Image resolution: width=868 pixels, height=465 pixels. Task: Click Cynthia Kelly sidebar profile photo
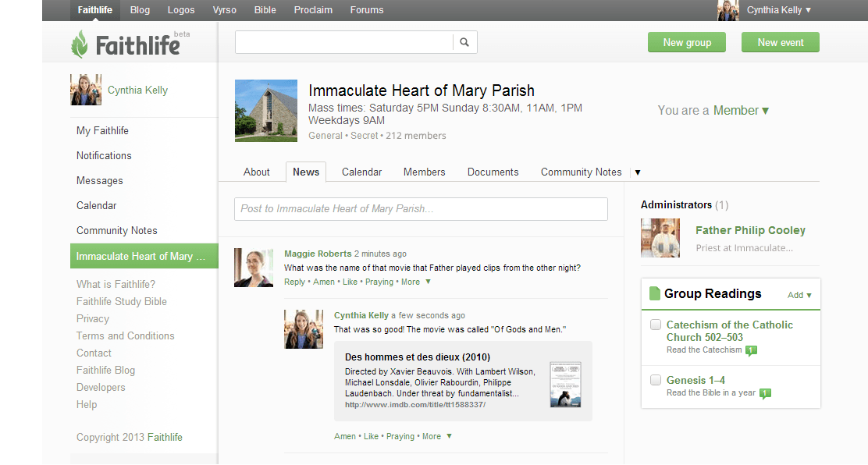pyautogui.click(x=86, y=90)
